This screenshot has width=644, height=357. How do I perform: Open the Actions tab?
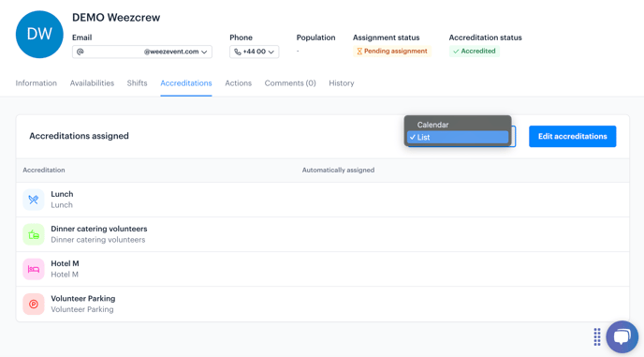coord(238,83)
